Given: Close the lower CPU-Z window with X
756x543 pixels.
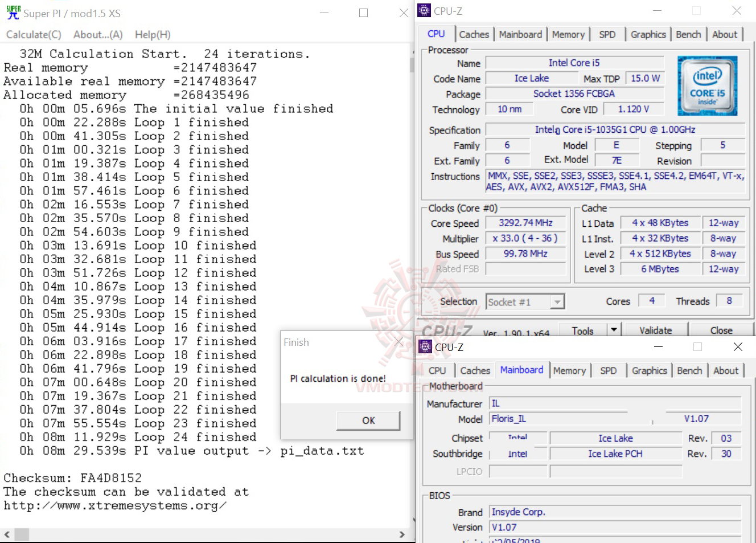Looking at the screenshot, I should 738,346.
